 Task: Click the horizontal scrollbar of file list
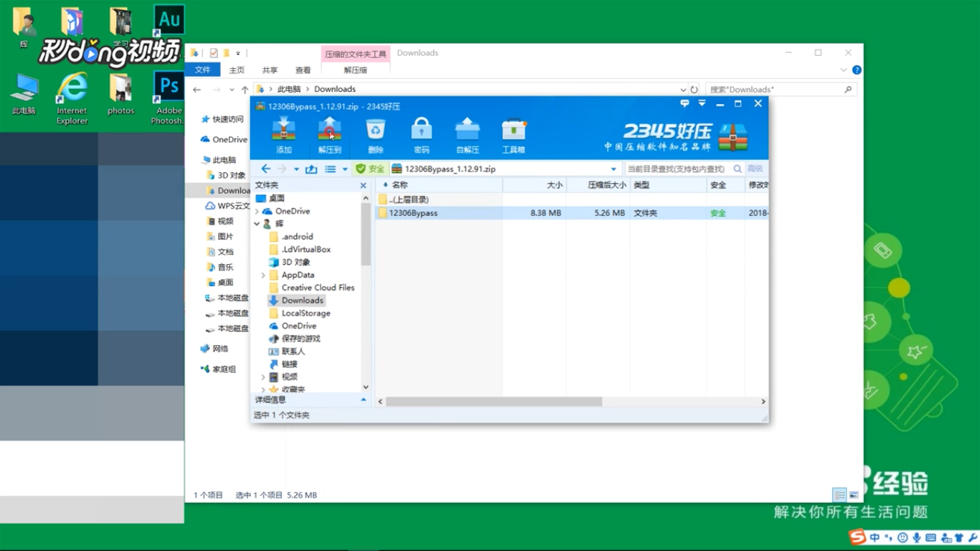coord(494,402)
